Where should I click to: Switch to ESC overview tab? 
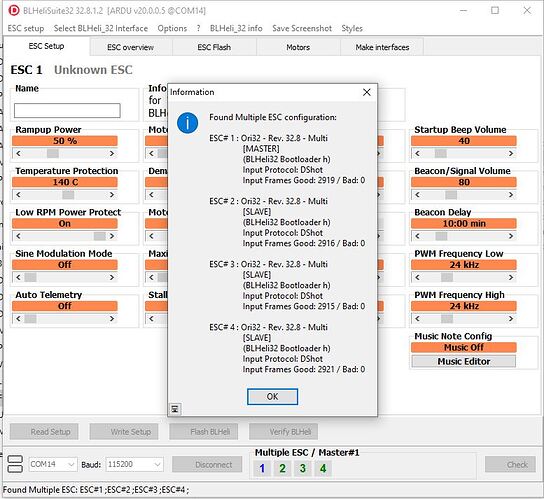[130, 47]
